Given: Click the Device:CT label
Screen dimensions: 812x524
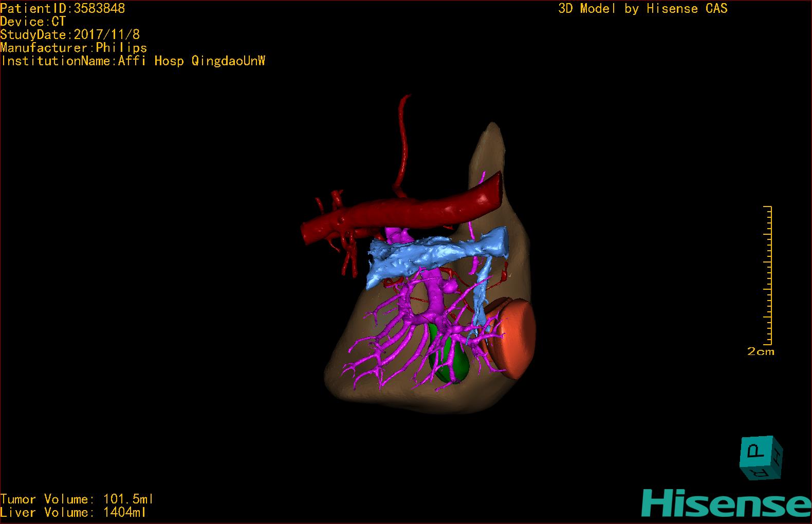Looking at the screenshot, I should 33,22.
